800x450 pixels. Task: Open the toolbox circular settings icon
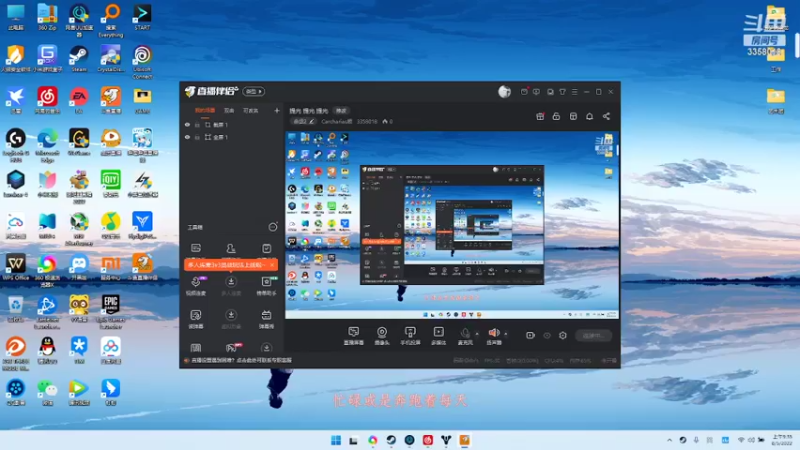[273, 227]
